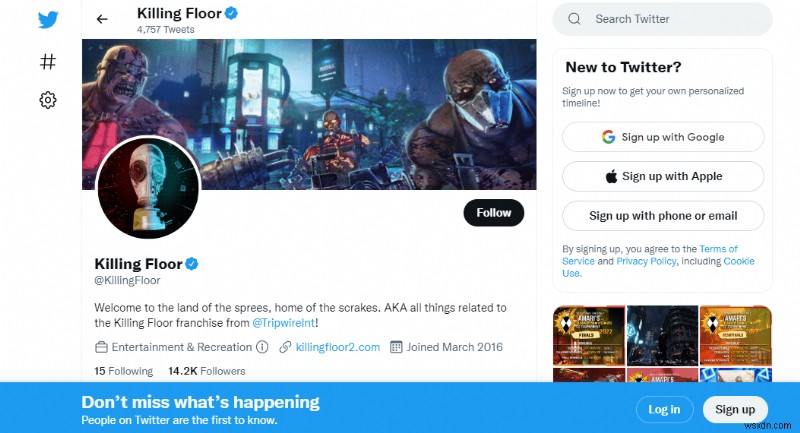The width and height of the screenshot is (800, 433).
Task: Click the search magnifier icon
Action: click(574, 19)
